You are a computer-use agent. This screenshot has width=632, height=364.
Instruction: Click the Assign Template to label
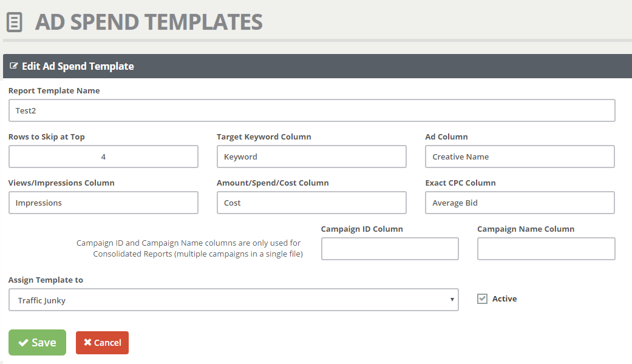[46, 280]
